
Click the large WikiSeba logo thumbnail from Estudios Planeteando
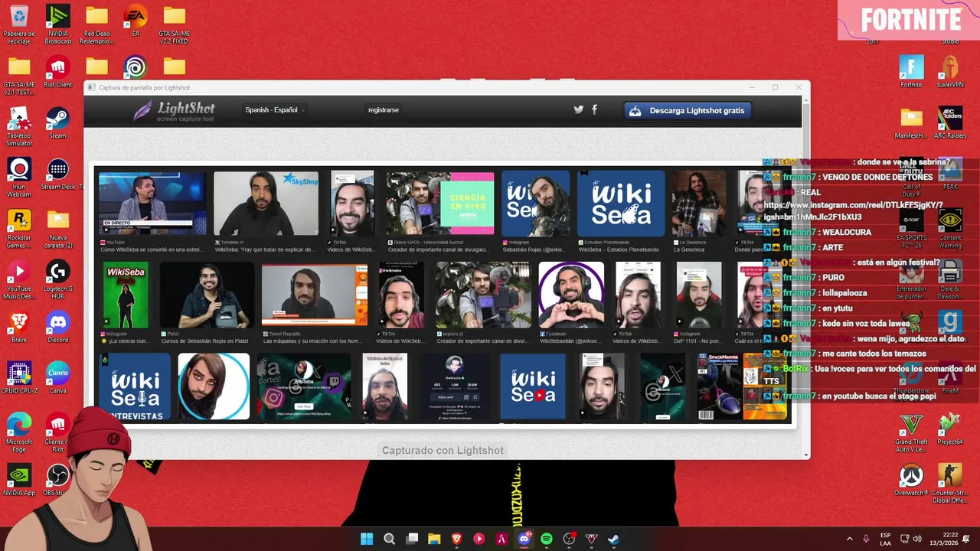click(621, 204)
